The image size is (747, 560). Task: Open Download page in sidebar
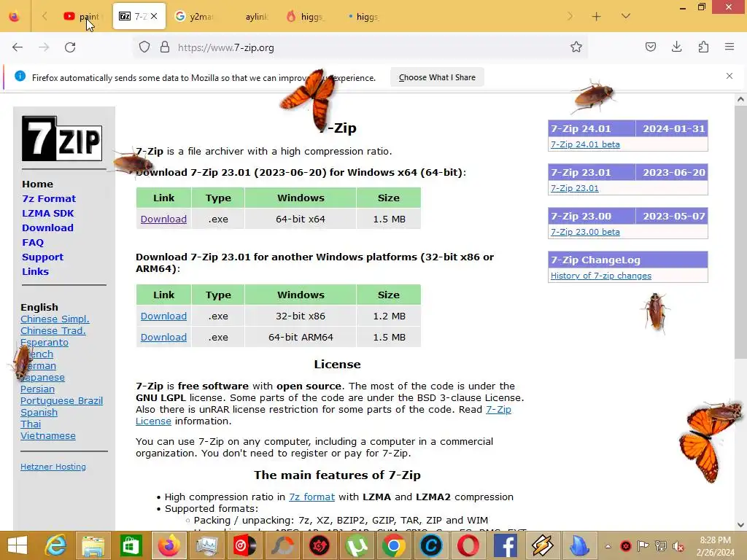(47, 227)
